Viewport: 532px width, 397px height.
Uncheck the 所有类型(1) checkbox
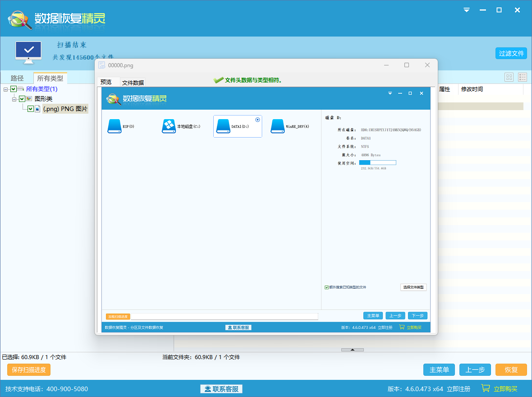(13, 89)
